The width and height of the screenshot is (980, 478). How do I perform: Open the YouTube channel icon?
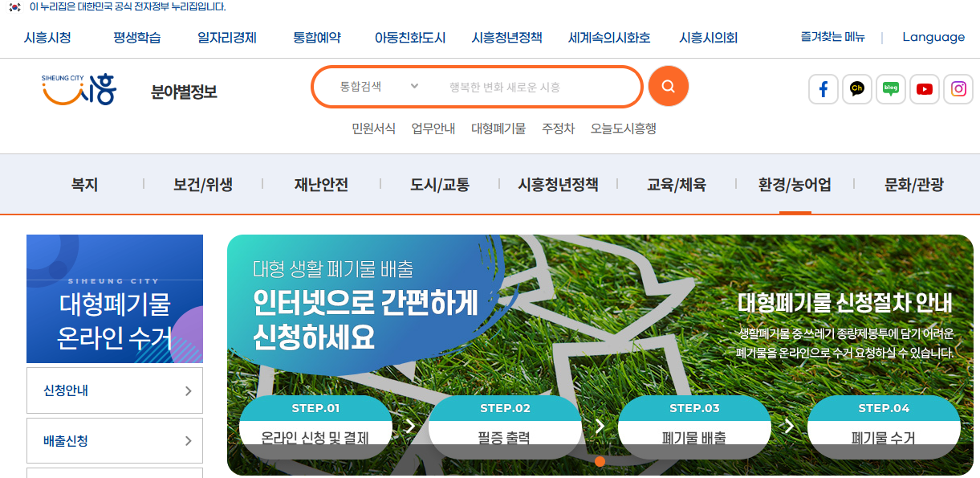924,89
